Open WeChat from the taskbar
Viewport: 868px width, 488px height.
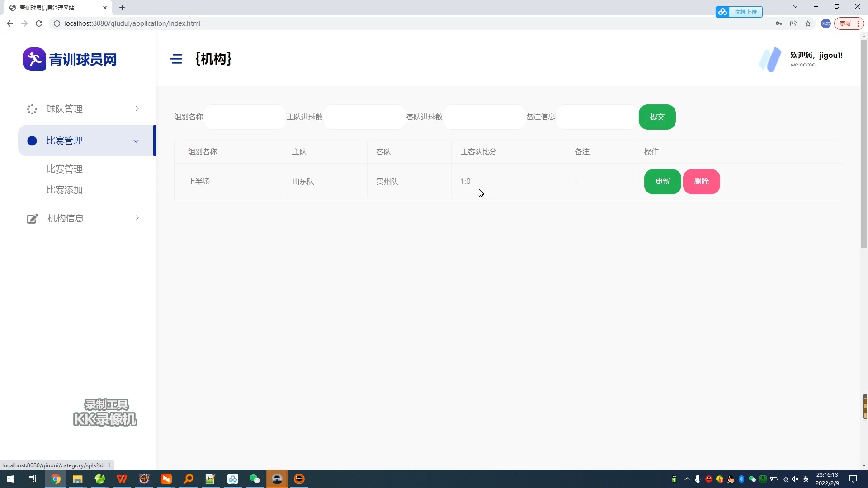click(255, 479)
